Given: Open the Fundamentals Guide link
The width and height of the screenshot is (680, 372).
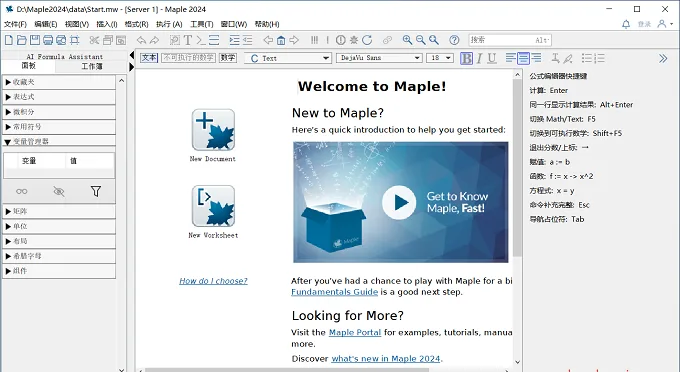Looking at the screenshot, I should [334, 292].
